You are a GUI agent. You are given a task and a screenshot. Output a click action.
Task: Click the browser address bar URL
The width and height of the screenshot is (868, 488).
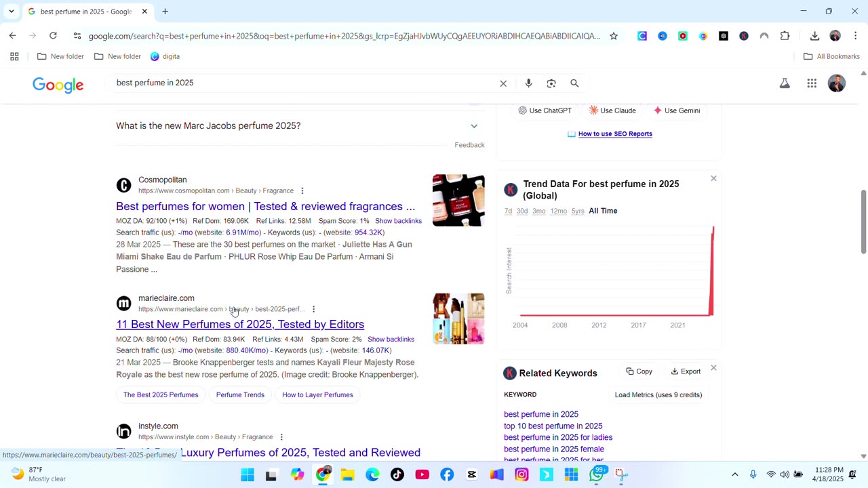coord(344,36)
